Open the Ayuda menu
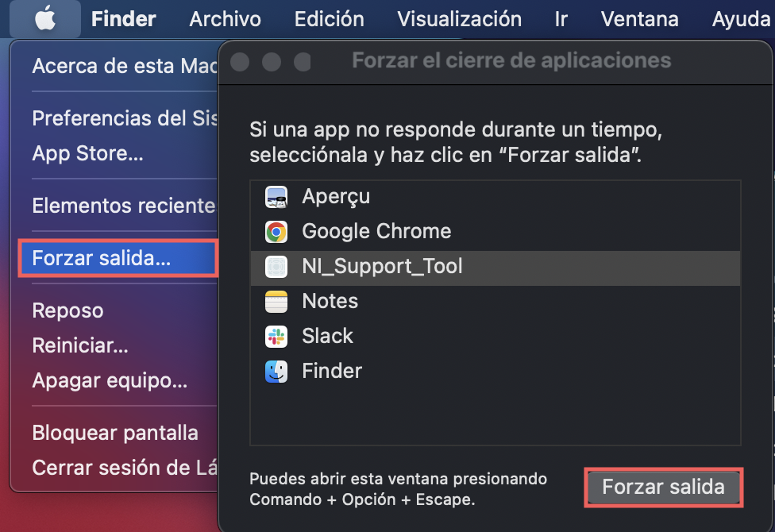775x532 pixels. (739, 18)
